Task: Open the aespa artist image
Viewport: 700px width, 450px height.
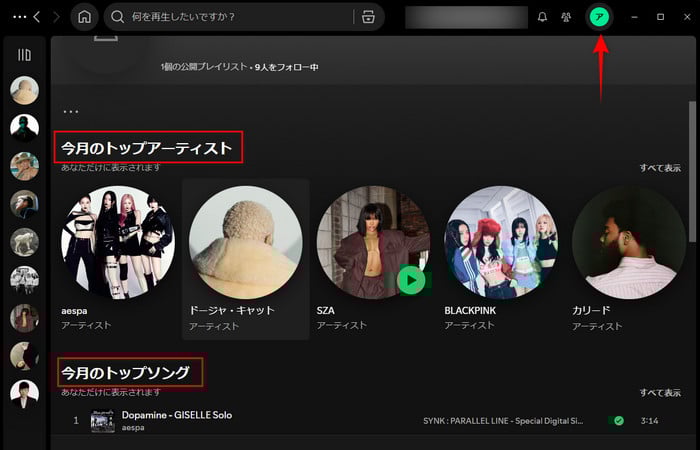Action: tap(118, 242)
